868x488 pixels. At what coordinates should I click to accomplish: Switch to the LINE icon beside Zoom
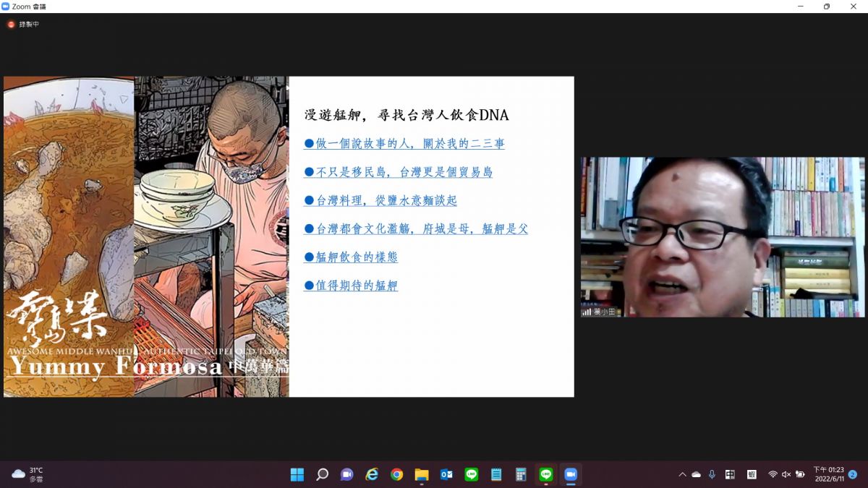click(x=546, y=474)
